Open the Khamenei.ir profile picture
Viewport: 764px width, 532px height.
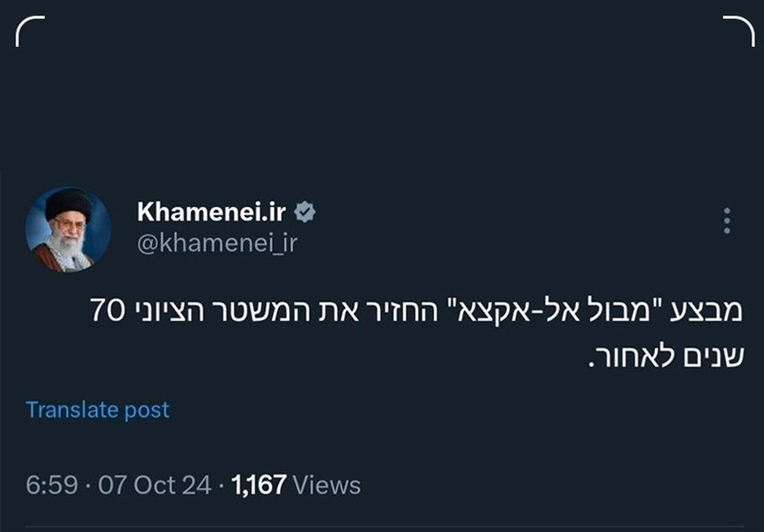click(68, 229)
